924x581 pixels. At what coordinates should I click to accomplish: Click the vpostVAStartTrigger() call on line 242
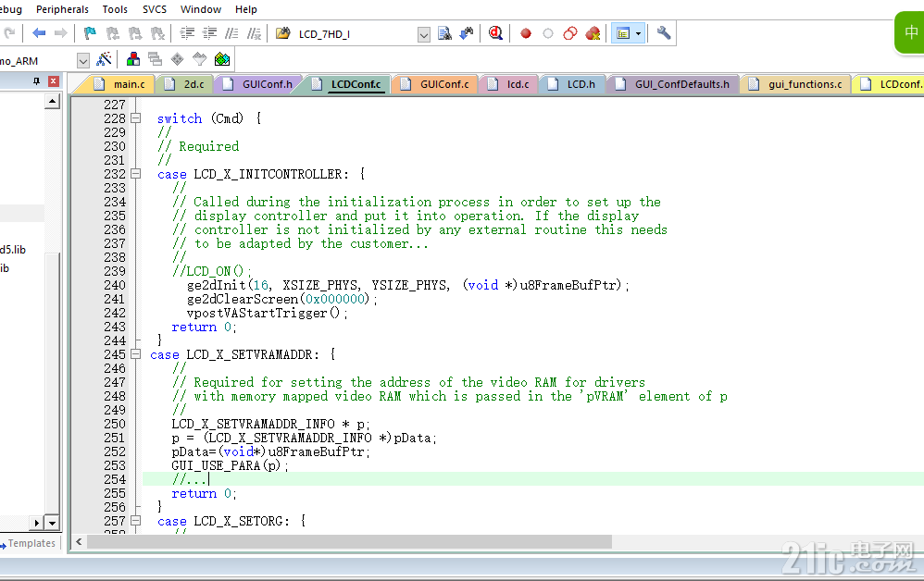(x=267, y=313)
